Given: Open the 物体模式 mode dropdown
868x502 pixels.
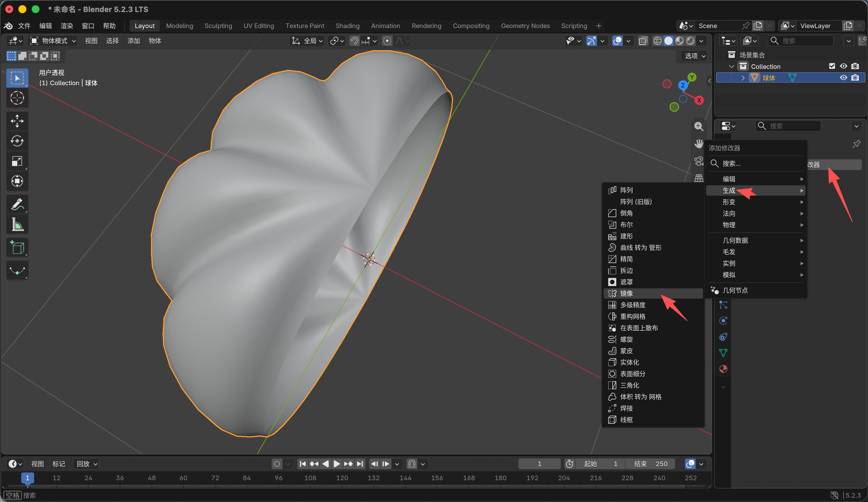Looking at the screenshot, I should [x=53, y=41].
